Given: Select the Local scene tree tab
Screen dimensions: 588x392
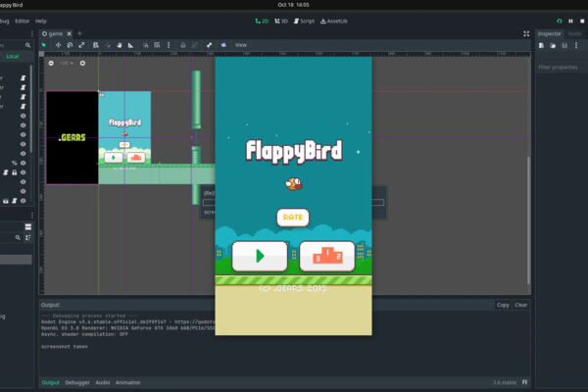Looking at the screenshot, I should pyautogui.click(x=13, y=57).
